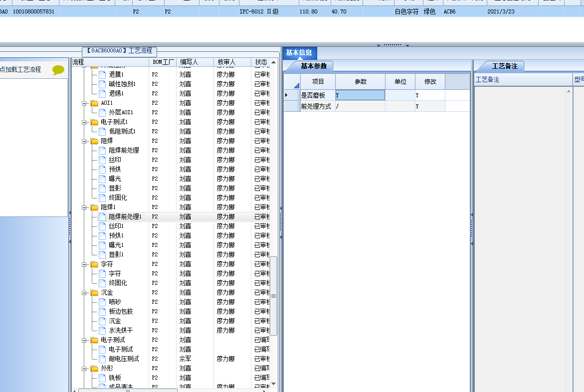
Task: Click the 工艺备注 column header
Action: pos(523,79)
